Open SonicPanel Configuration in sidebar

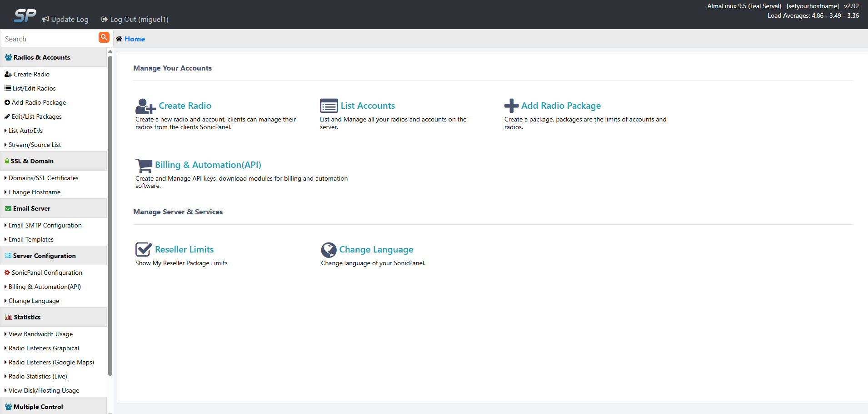[47, 273]
